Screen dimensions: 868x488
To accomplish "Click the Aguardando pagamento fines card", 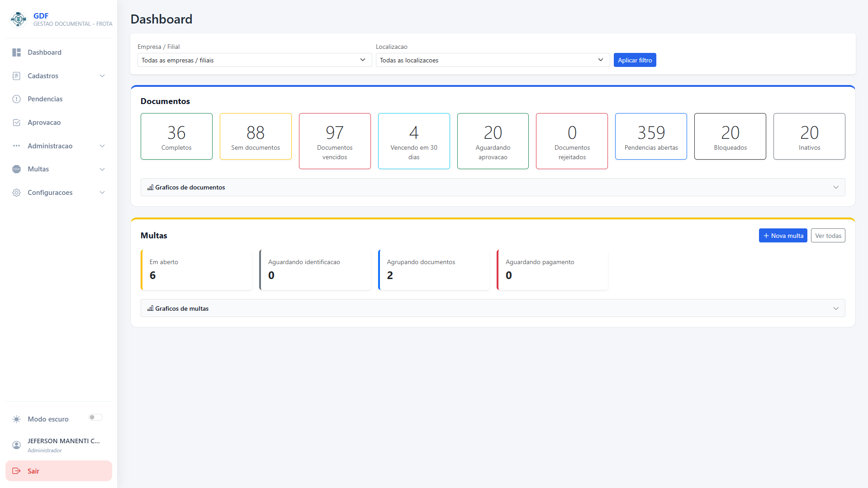I will (x=552, y=270).
